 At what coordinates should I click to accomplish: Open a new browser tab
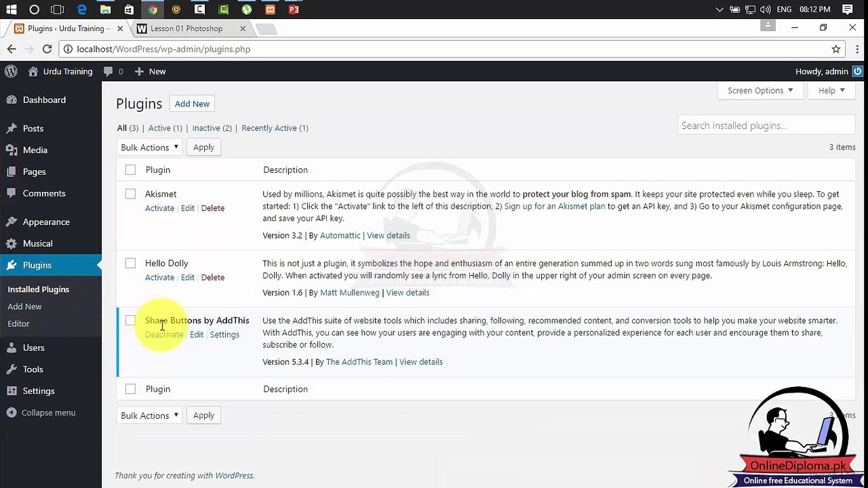click(267, 28)
